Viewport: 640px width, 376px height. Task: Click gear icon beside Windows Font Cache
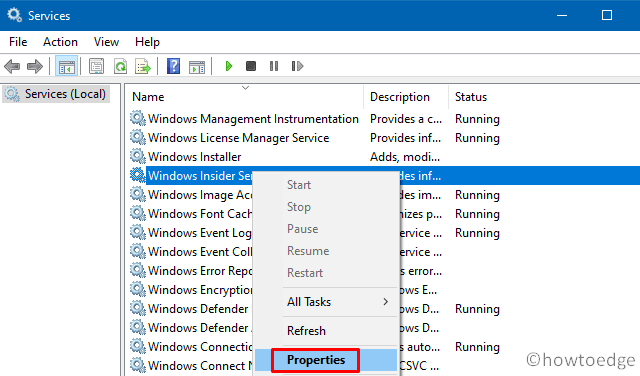[x=138, y=214]
